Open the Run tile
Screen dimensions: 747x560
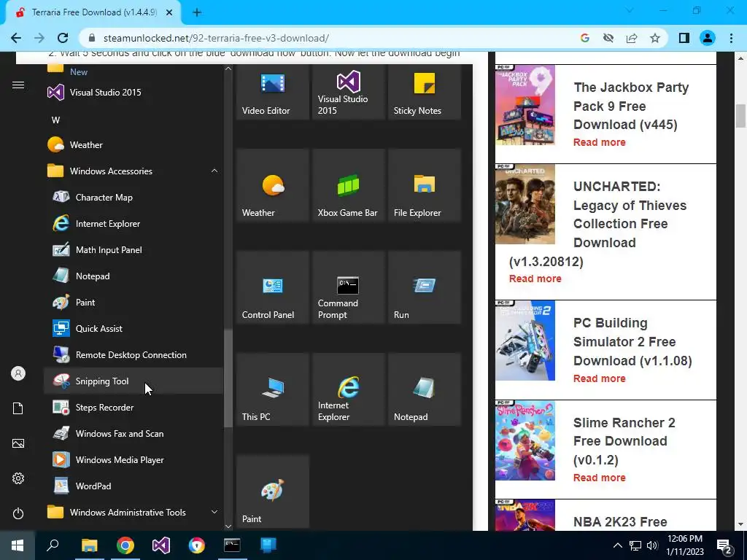pos(425,287)
